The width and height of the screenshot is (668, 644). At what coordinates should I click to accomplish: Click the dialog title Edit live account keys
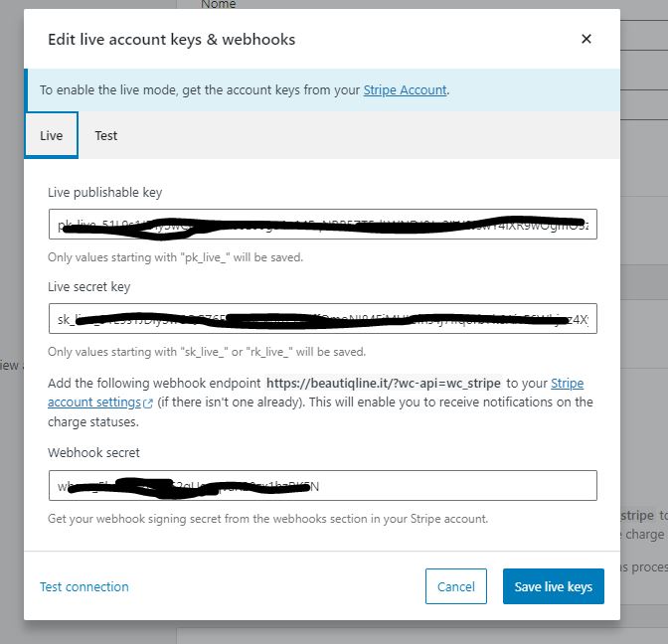171,39
